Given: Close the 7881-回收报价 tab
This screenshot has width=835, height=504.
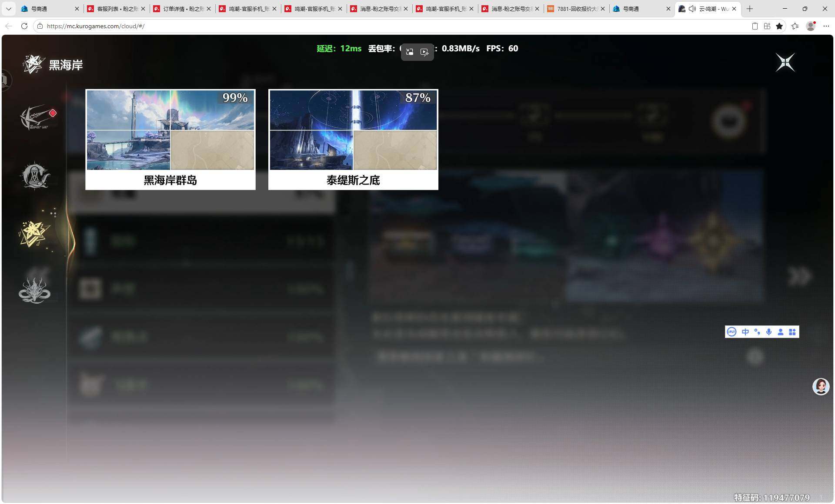Looking at the screenshot, I should coord(603,9).
